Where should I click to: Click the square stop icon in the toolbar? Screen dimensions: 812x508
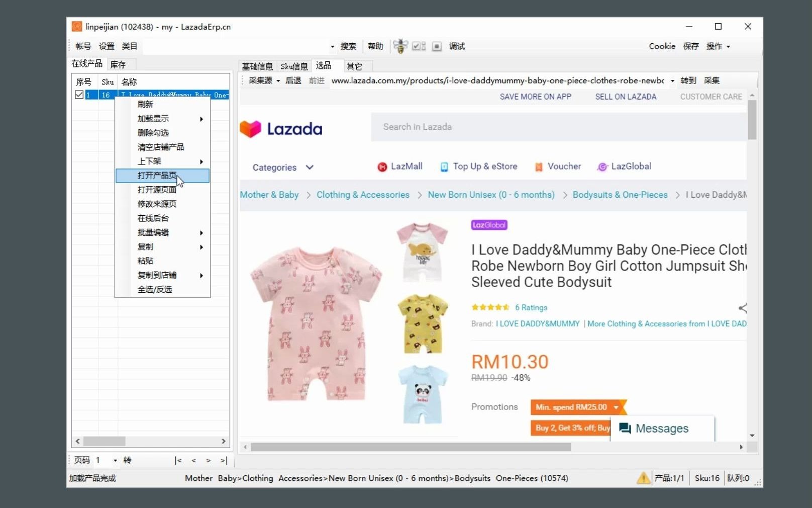click(x=437, y=46)
